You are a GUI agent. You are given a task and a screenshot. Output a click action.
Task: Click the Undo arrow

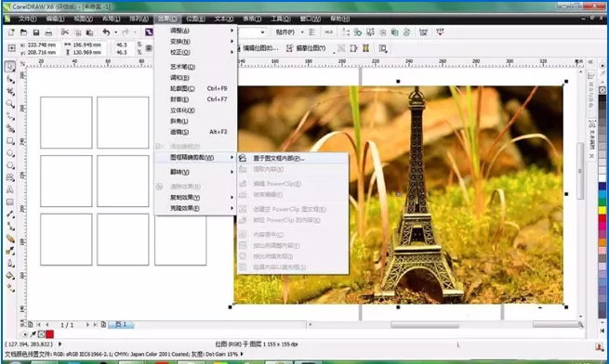pos(106,32)
